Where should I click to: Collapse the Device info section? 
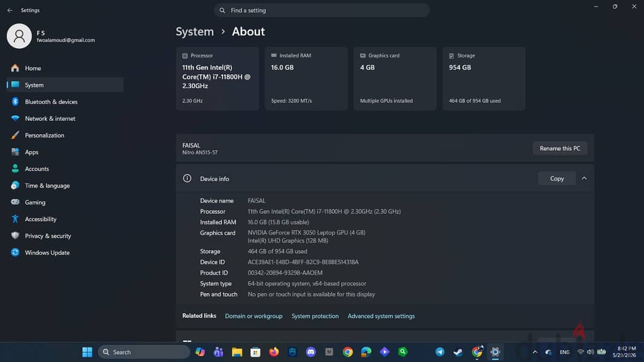[584, 179]
